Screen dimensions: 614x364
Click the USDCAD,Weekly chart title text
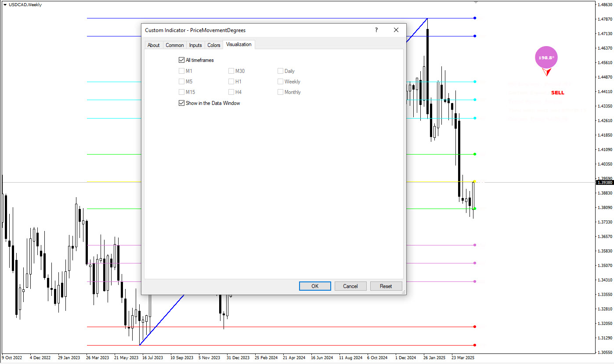(x=25, y=4)
